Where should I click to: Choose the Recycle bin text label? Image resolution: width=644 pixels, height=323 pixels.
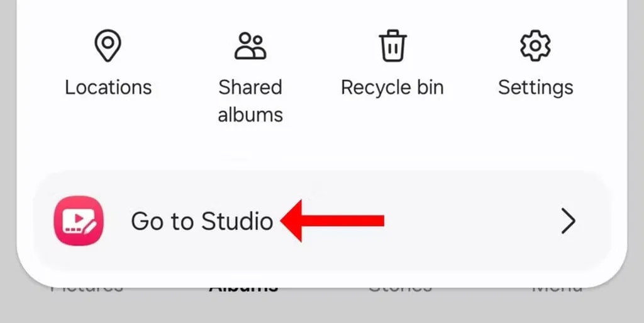pyautogui.click(x=392, y=88)
